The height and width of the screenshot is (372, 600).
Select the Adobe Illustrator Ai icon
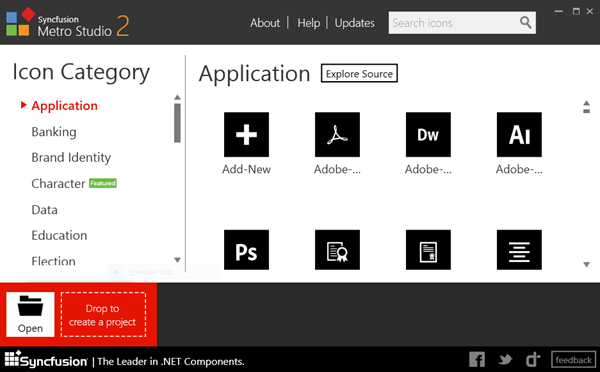[x=519, y=134]
